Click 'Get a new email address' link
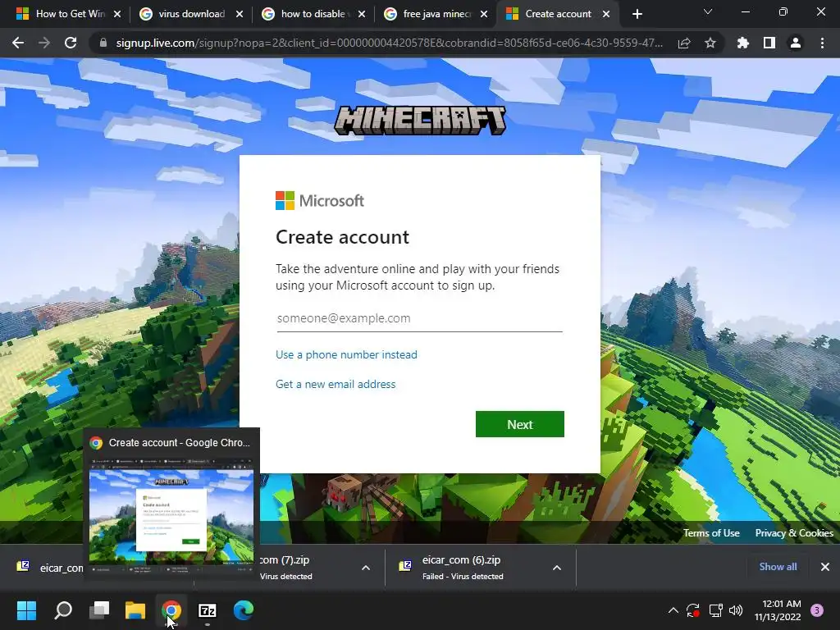840x630 pixels. (x=336, y=384)
